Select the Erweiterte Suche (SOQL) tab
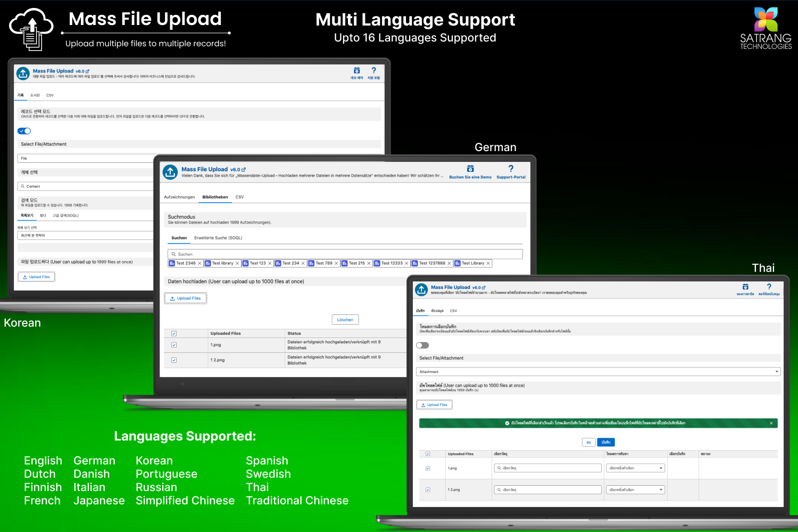Screen dimensions: 798x532 pyautogui.click(x=218, y=238)
